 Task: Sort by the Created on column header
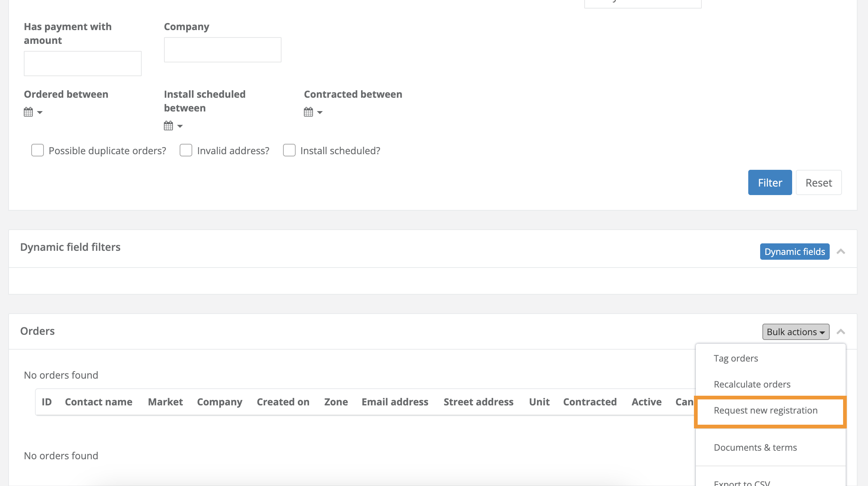point(283,402)
